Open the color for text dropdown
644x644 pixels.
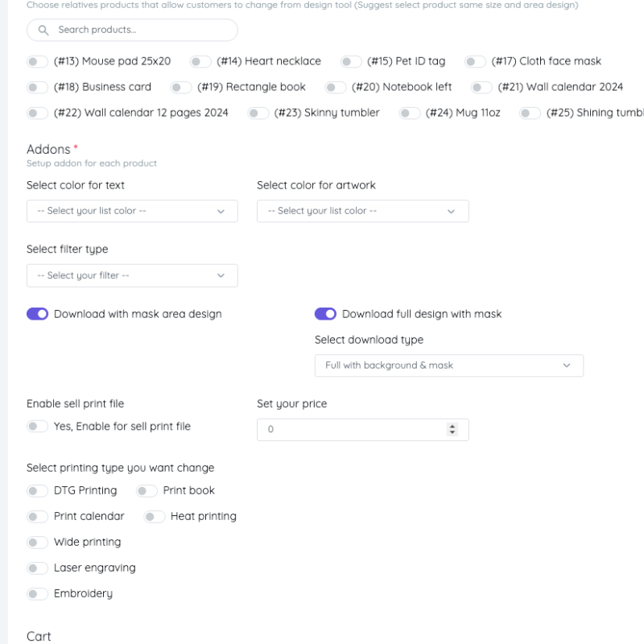click(x=132, y=211)
